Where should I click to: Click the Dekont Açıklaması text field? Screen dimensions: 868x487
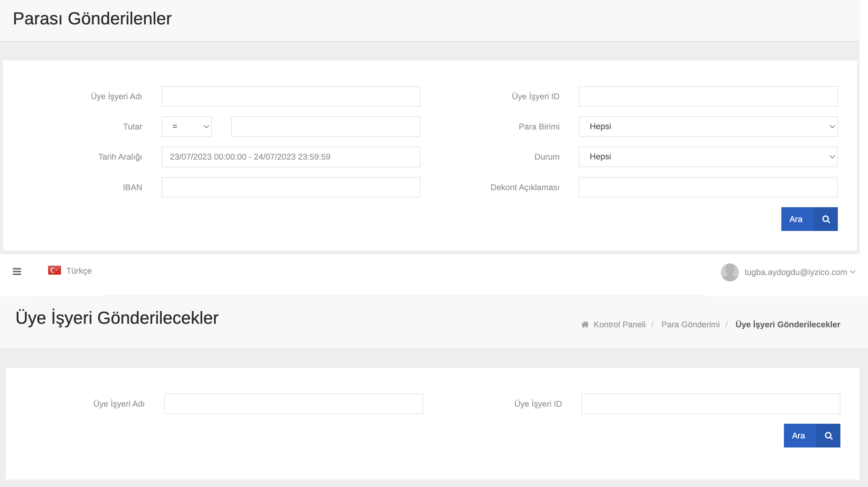coord(708,187)
